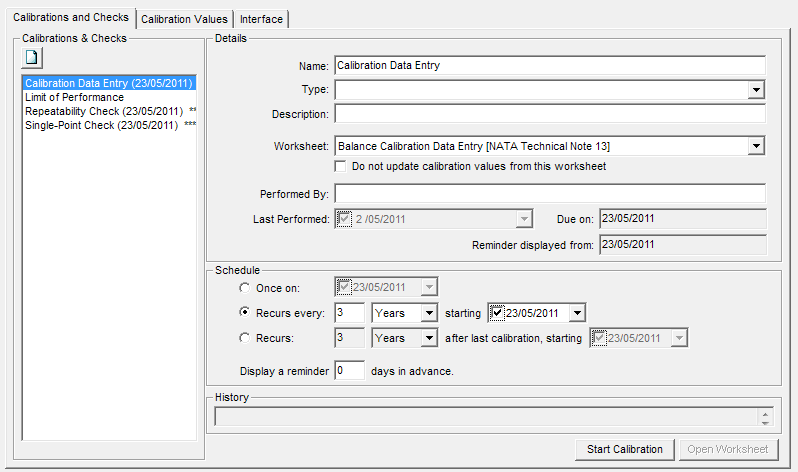
Task: Select the 'Once on' radio option
Action: [244, 287]
